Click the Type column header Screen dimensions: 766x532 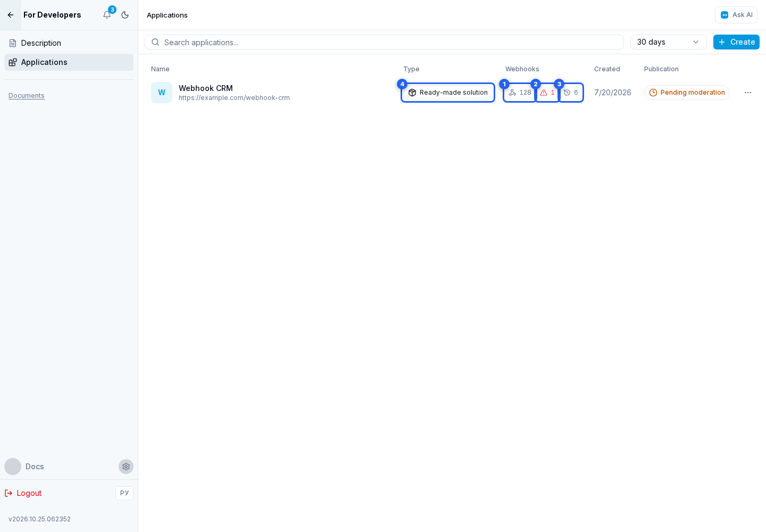pyautogui.click(x=411, y=69)
